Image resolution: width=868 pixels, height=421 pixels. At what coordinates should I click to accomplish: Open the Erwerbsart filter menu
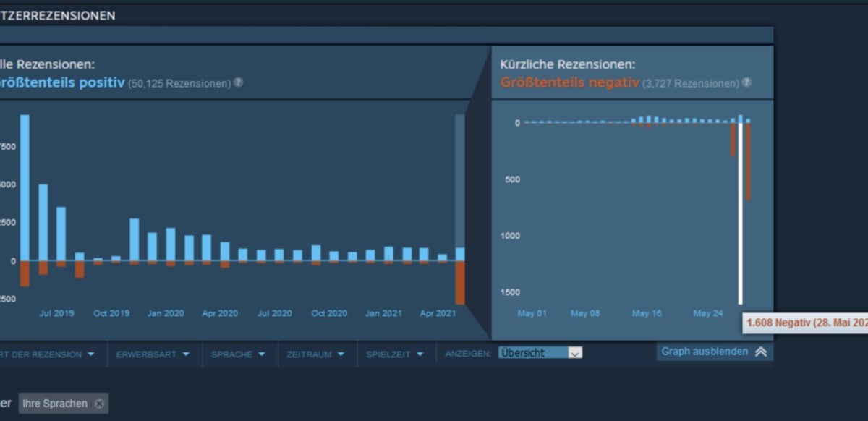coord(152,354)
